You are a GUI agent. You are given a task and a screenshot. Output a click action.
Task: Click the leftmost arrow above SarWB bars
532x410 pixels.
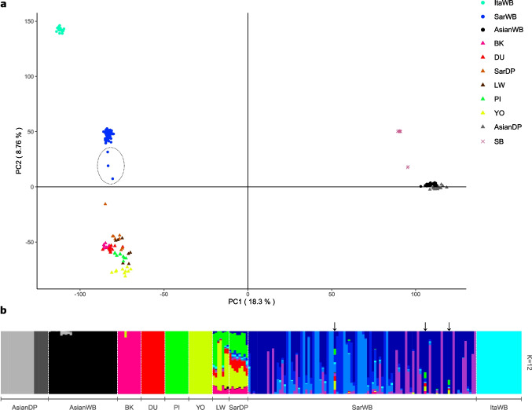point(334,325)
